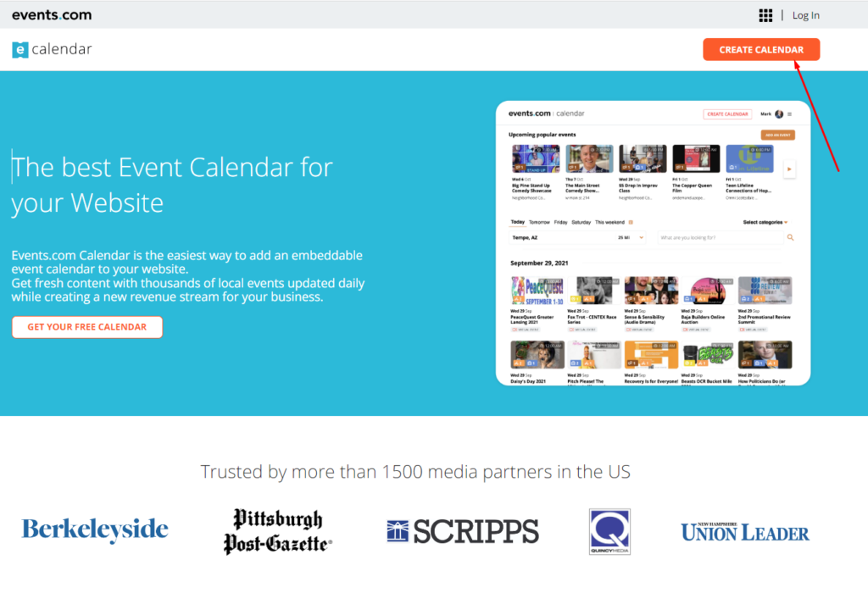Click the Berkeleyside partner logo
This screenshot has height=593, width=868.
pos(95,529)
